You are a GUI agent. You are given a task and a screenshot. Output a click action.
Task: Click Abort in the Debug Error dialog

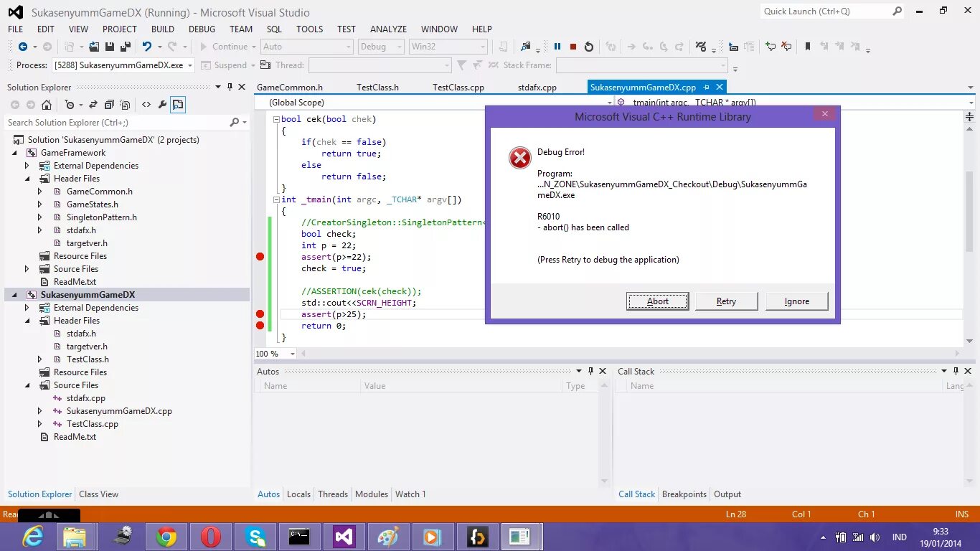[658, 301]
